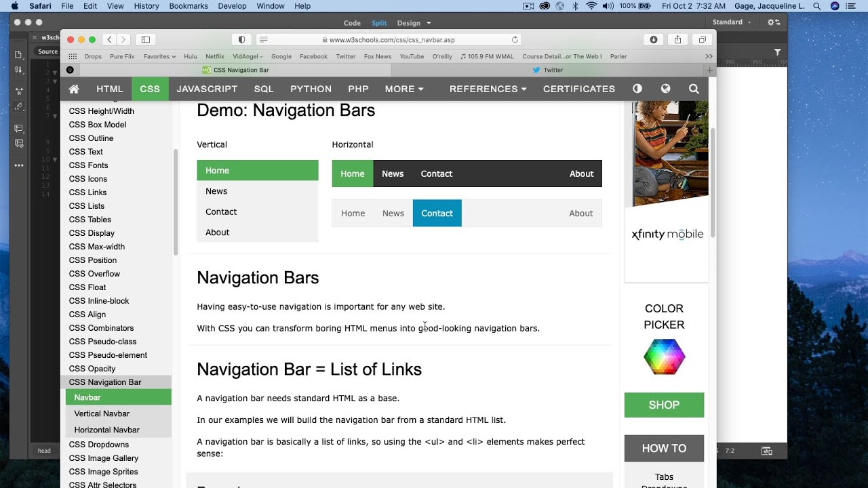Open Spotlight search in menu bar
The height and width of the screenshot is (488, 868).
pos(817,6)
